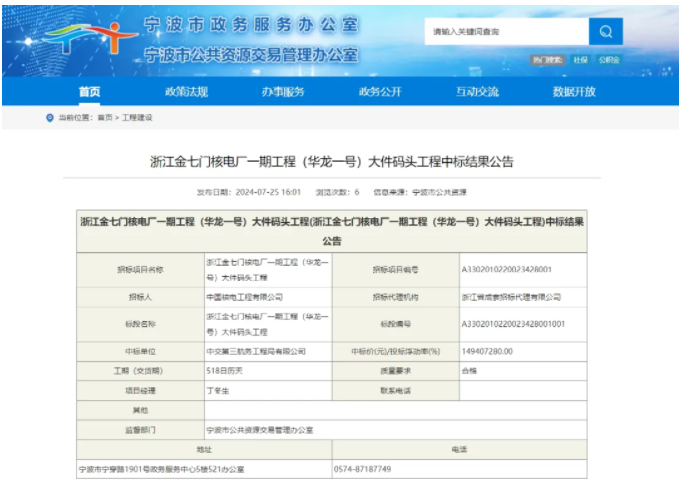681x484 pixels.
Task: Click the 首页 breadcrumb link
Action: (x=105, y=118)
